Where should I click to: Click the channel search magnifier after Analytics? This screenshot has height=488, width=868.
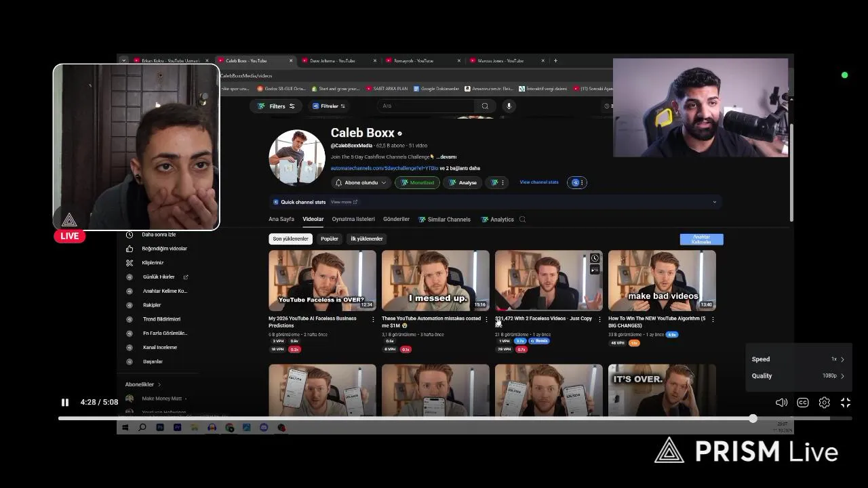522,220
